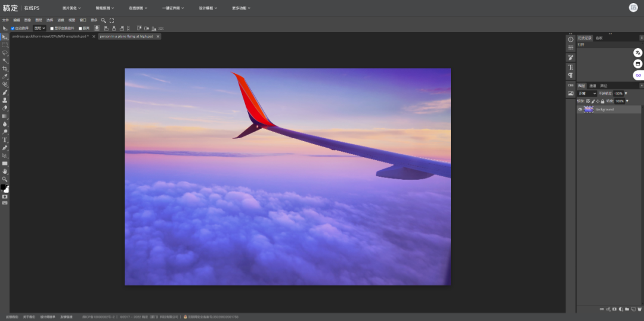This screenshot has height=321, width=644.
Task: Open the 文件 menu
Action: (x=5, y=20)
